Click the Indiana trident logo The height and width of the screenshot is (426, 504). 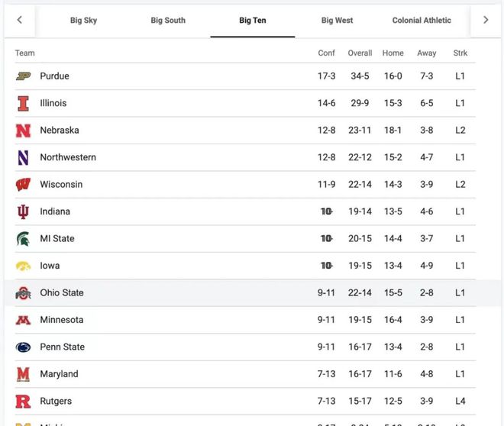coord(23,211)
